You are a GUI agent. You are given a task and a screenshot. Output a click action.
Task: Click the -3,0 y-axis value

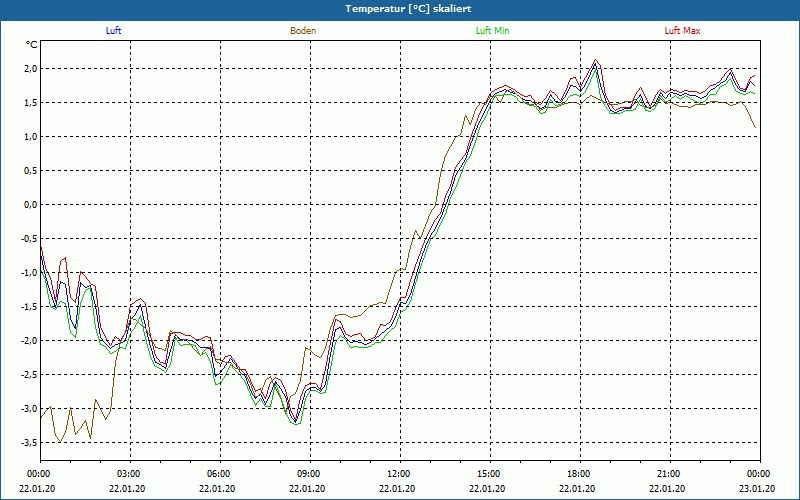pyautogui.click(x=29, y=409)
